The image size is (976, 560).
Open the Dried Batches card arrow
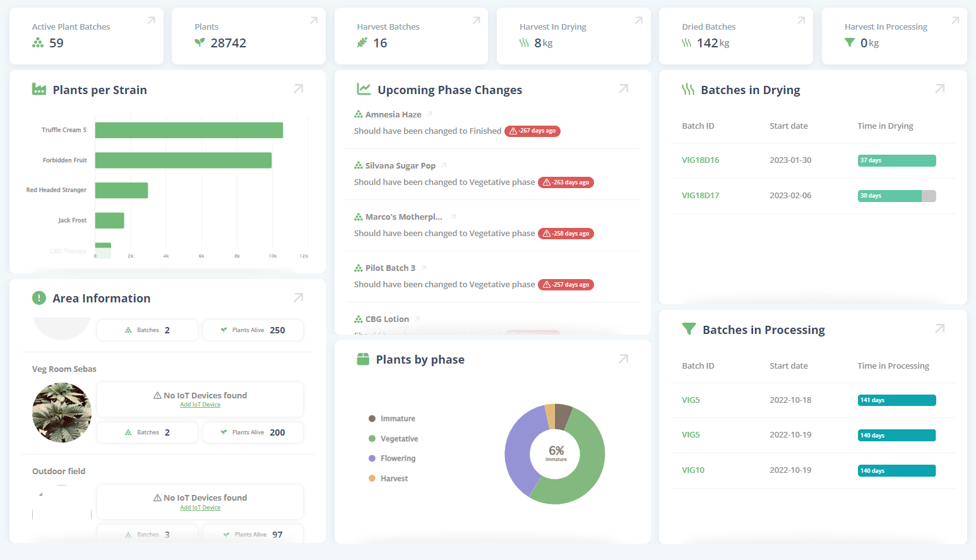pyautogui.click(x=801, y=21)
